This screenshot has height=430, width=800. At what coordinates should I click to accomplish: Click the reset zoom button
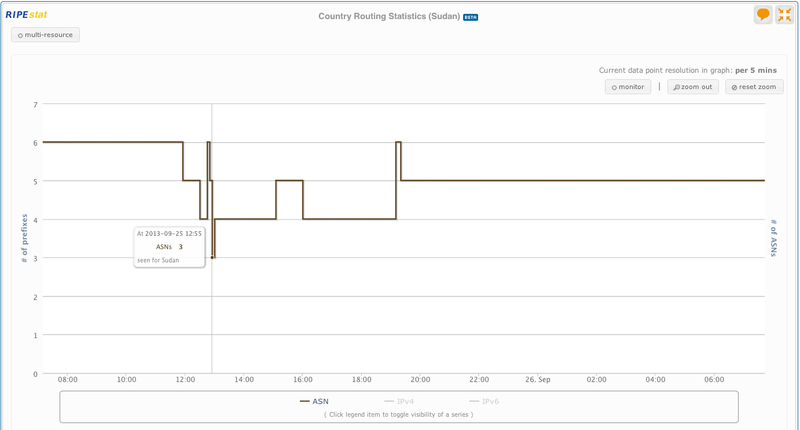coord(754,87)
